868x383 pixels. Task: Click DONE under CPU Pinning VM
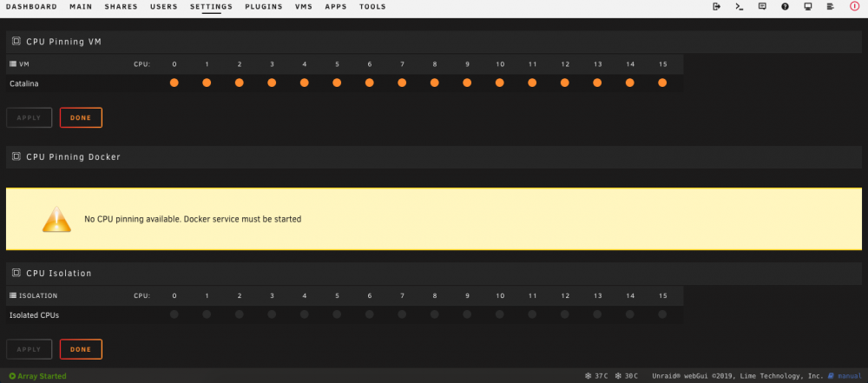[81, 117]
